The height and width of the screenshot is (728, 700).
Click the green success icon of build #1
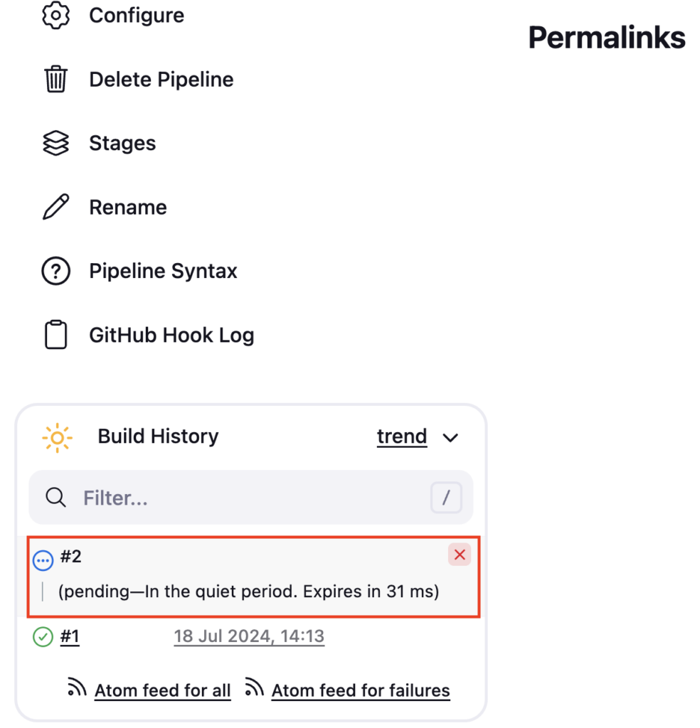[x=43, y=636]
